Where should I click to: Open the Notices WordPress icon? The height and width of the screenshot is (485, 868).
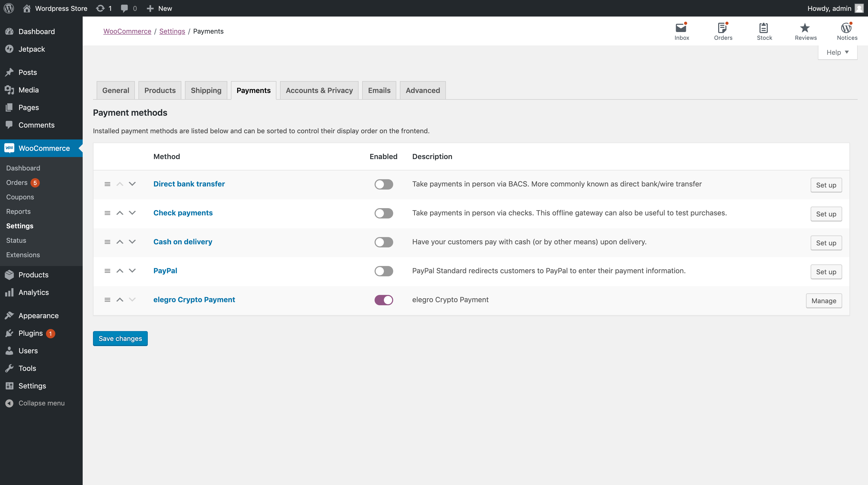click(x=847, y=28)
